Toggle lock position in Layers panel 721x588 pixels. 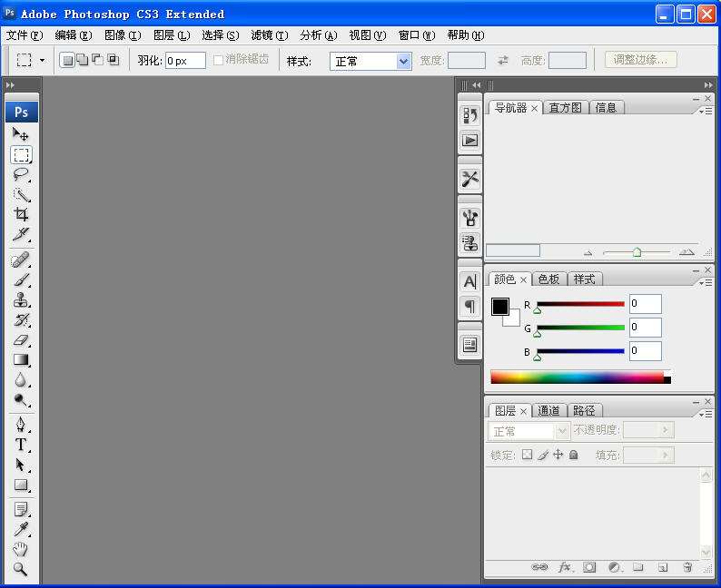(558, 455)
